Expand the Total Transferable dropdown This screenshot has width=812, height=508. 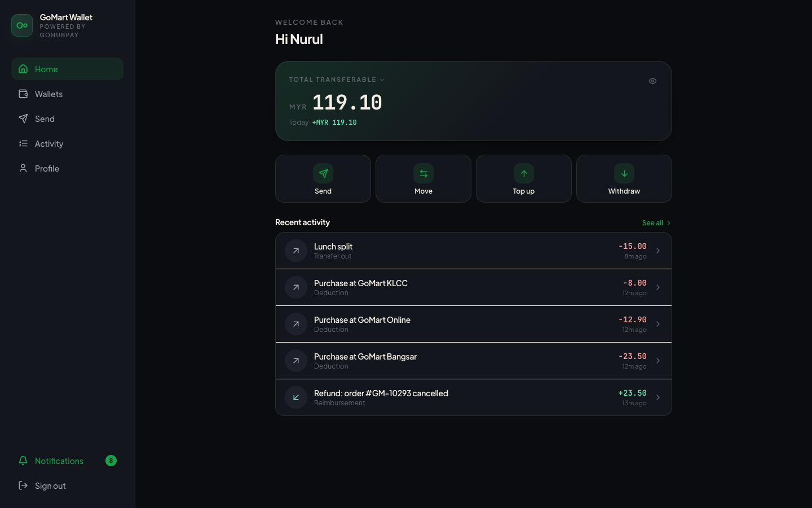337,80
